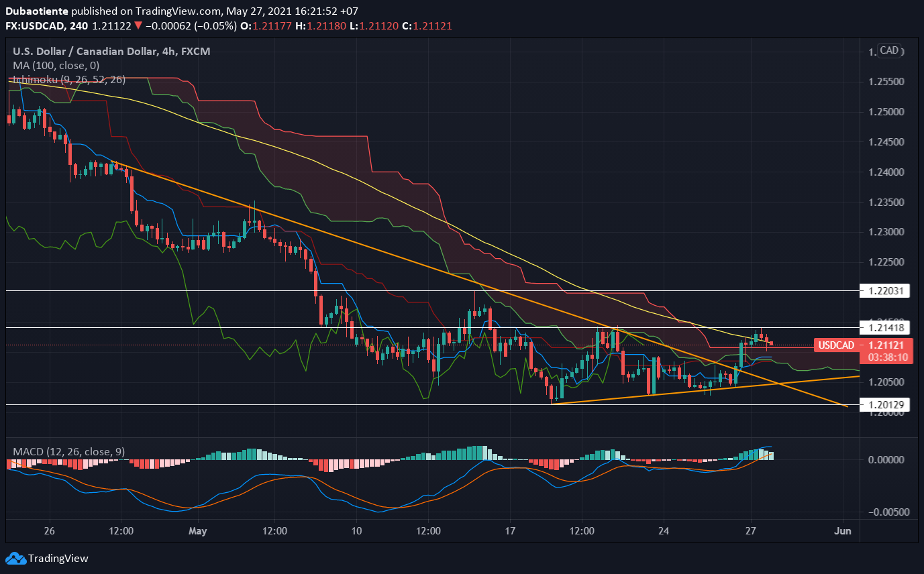924x574 pixels.
Task: Click the Dubaotiente author name
Action: point(36,11)
